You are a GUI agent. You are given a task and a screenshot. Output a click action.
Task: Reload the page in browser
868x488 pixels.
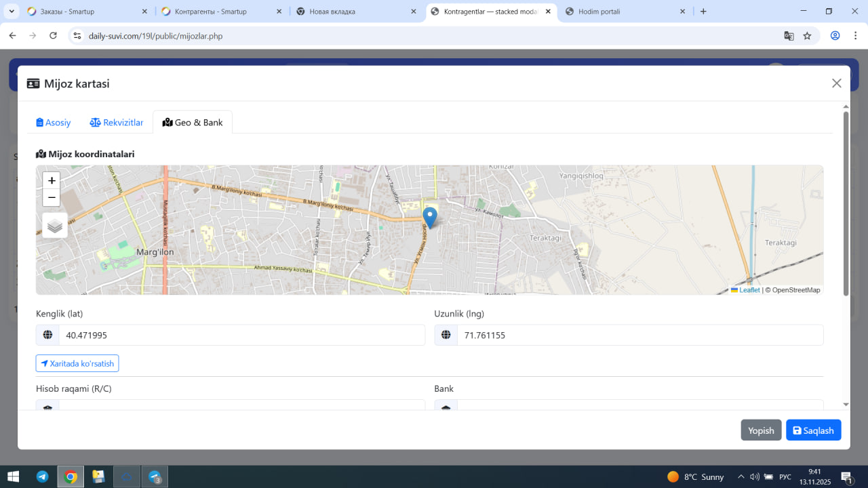click(x=53, y=36)
